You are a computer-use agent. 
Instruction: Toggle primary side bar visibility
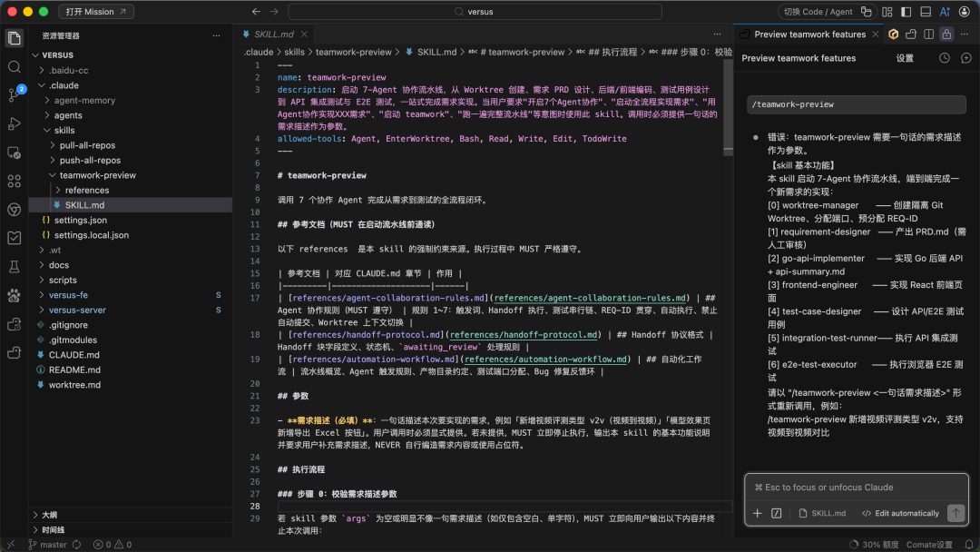[x=906, y=11]
